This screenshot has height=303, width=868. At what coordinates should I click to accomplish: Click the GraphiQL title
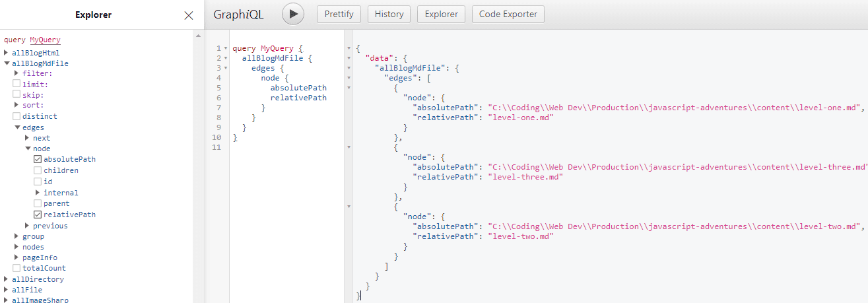(x=238, y=15)
